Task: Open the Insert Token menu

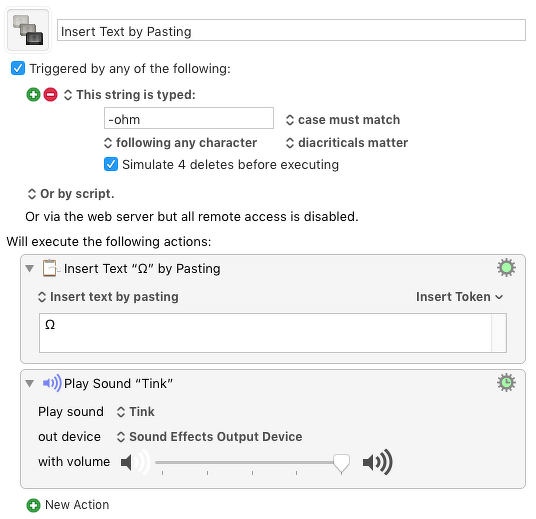Action: tap(459, 297)
